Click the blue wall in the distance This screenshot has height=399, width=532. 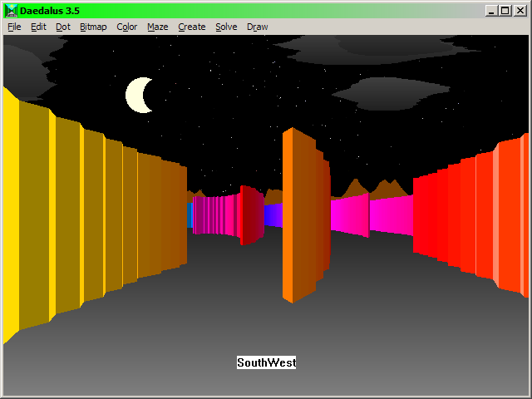point(273,215)
